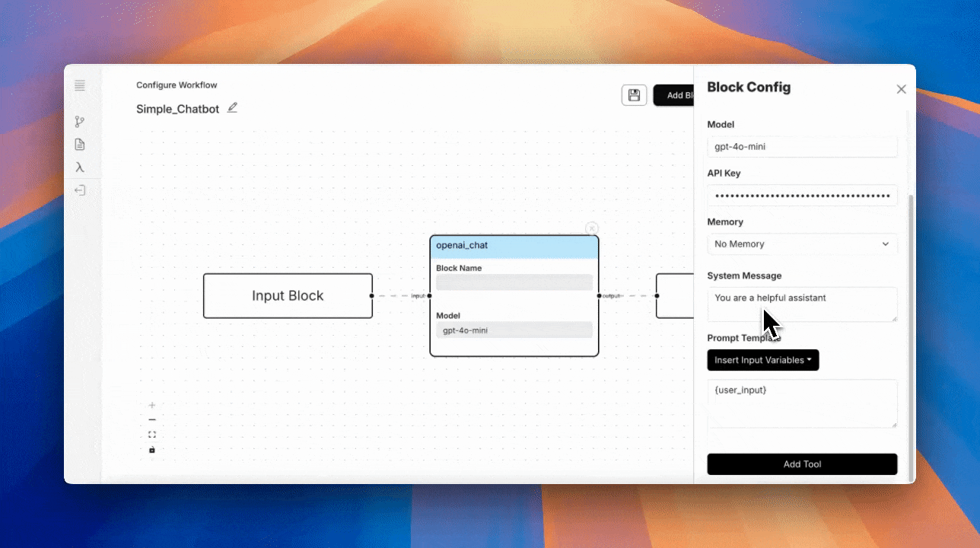The height and width of the screenshot is (548, 980).
Task: Fit the workflow view to screen
Action: point(152,435)
